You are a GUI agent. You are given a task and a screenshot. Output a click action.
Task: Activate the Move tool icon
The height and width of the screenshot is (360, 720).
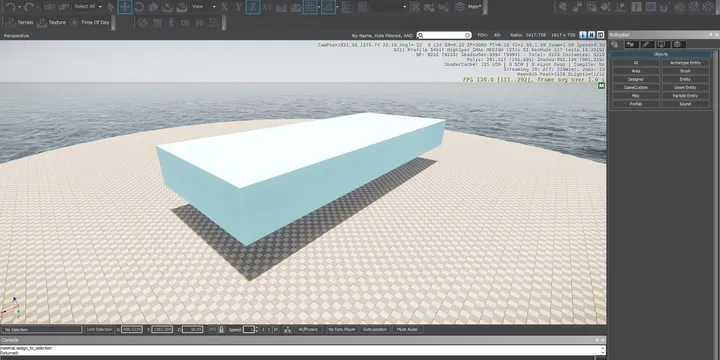click(125, 7)
